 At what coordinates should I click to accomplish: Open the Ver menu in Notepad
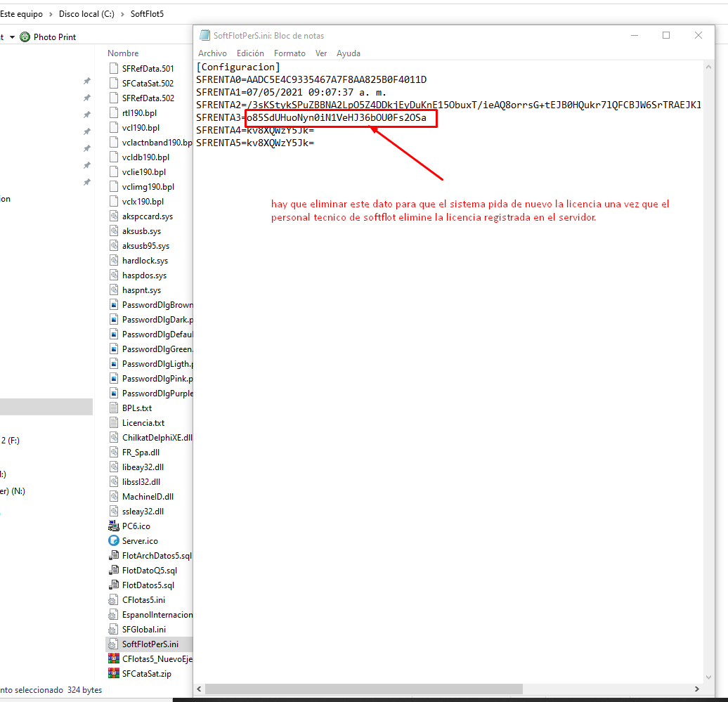(x=321, y=53)
